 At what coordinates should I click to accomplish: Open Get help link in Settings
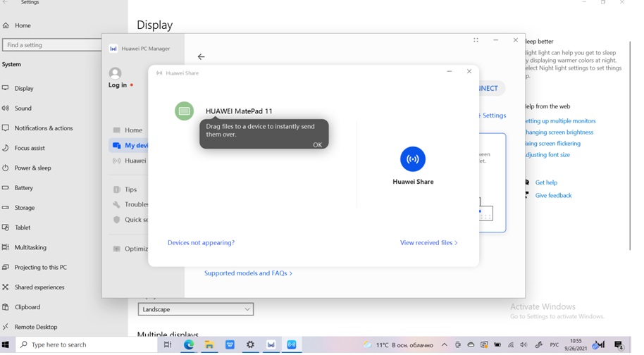pos(546,182)
